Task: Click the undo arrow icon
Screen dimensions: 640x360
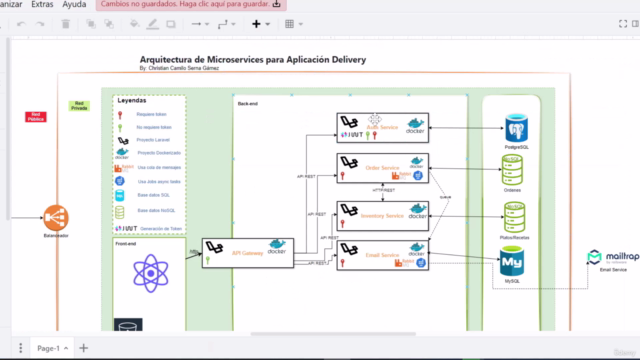Action: [x=21, y=24]
